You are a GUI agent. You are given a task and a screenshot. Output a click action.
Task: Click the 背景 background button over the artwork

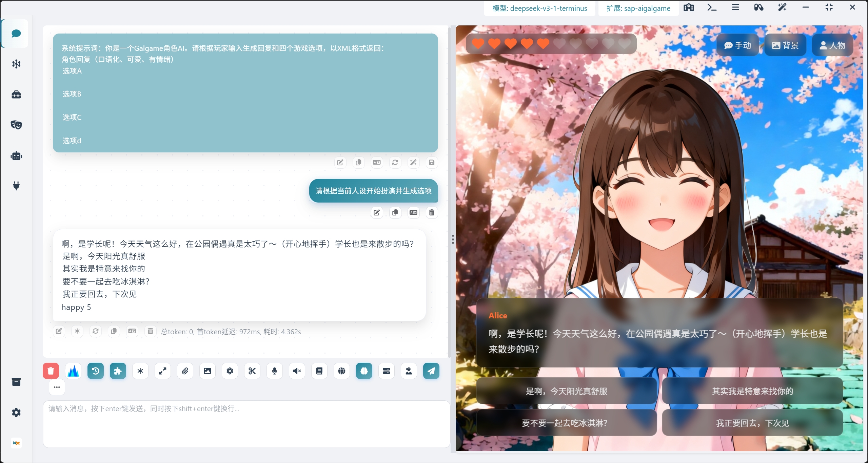(785, 44)
